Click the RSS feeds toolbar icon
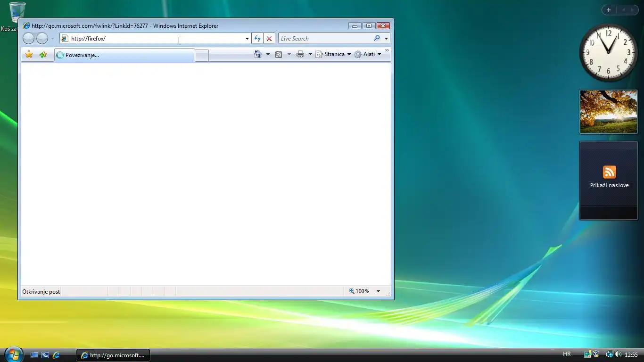 279,55
